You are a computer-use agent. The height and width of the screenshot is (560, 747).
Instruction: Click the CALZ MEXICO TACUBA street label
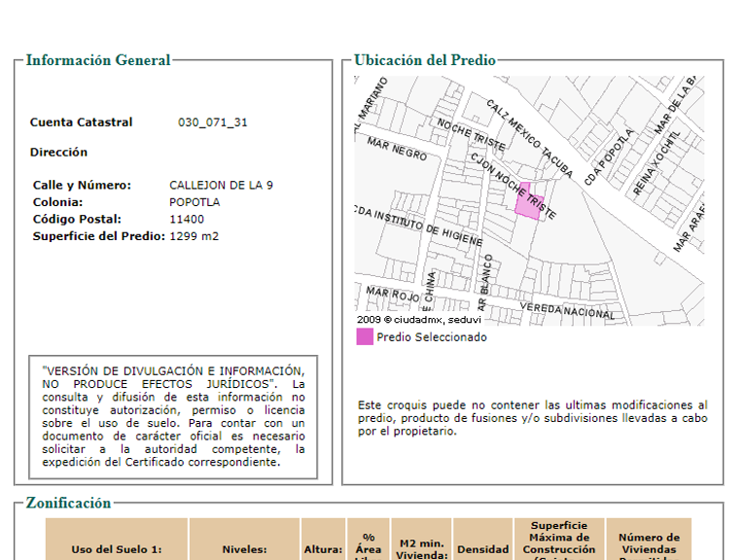(529, 139)
